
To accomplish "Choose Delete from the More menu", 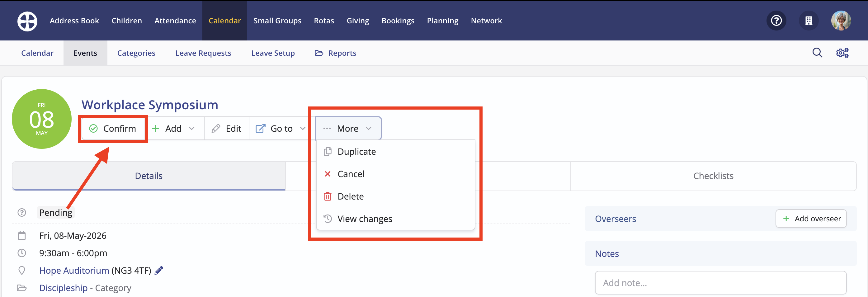I will [x=396, y=196].
